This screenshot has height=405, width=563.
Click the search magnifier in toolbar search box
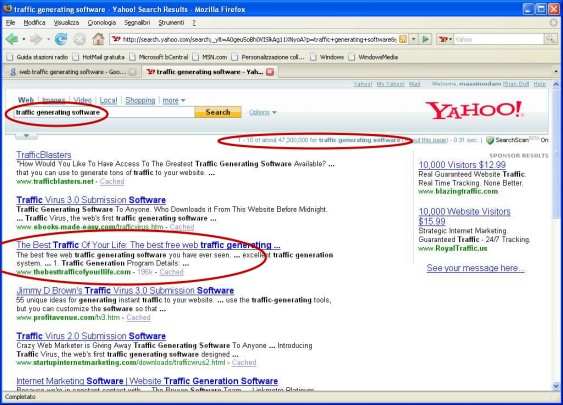[x=550, y=39]
